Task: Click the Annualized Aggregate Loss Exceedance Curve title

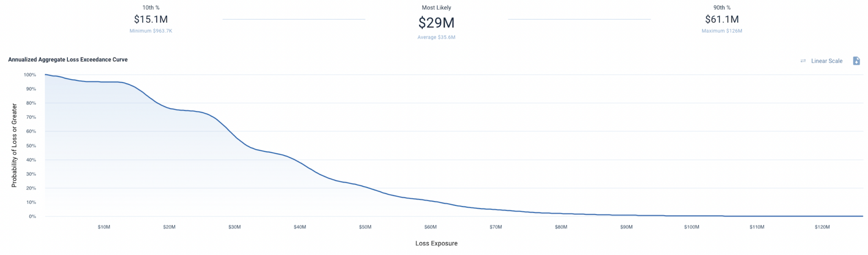Action: [x=68, y=60]
